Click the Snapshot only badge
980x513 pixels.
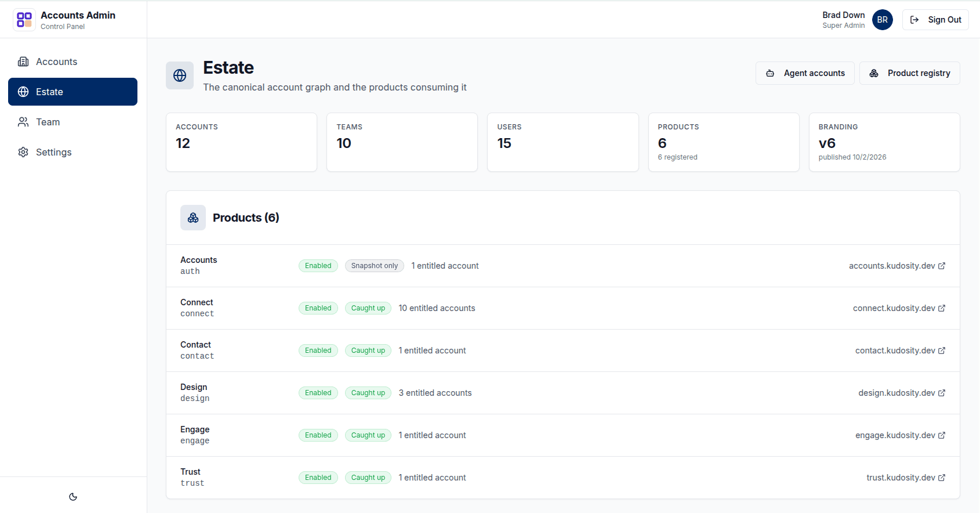tap(375, 266)
